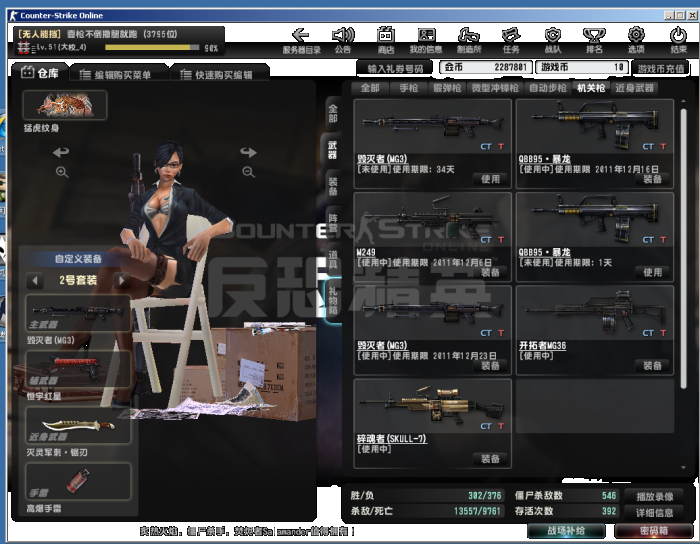Select the vertical 全部 category tab

click(x=333, y=113)
